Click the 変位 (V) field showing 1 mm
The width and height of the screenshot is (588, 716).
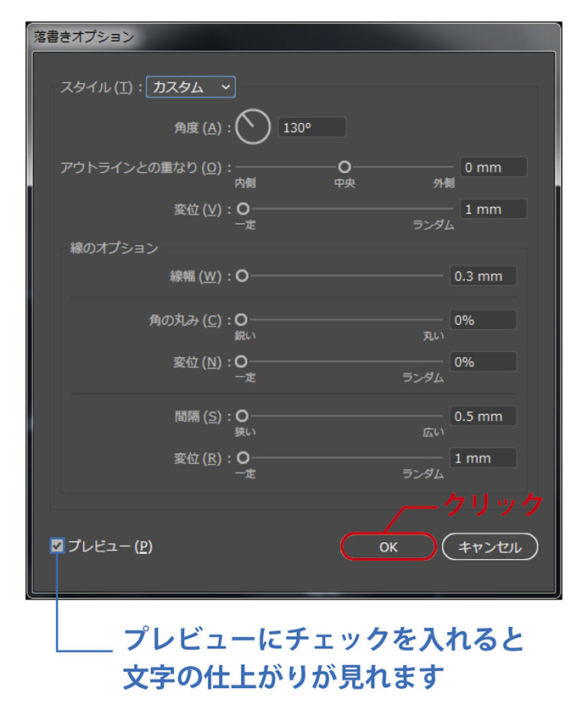[x=494, y=210]
